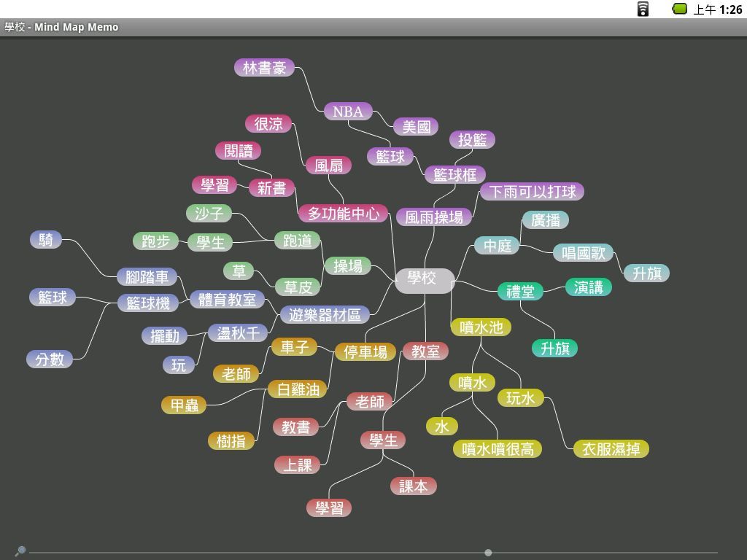Viewport: 747px width, 560px height.
Task: Tap the 下雨可以打球 node
Action: click(x=532, y=192)
